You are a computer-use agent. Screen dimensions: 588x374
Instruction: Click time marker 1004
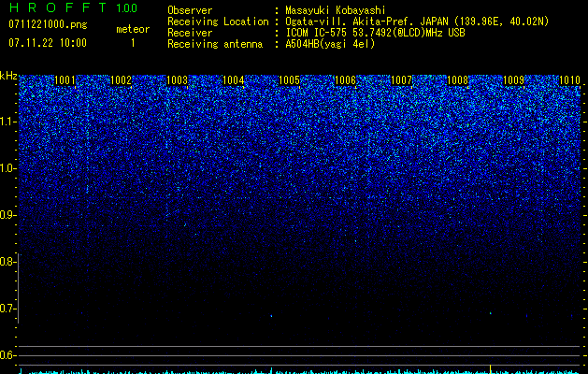[x=234, y=80]
